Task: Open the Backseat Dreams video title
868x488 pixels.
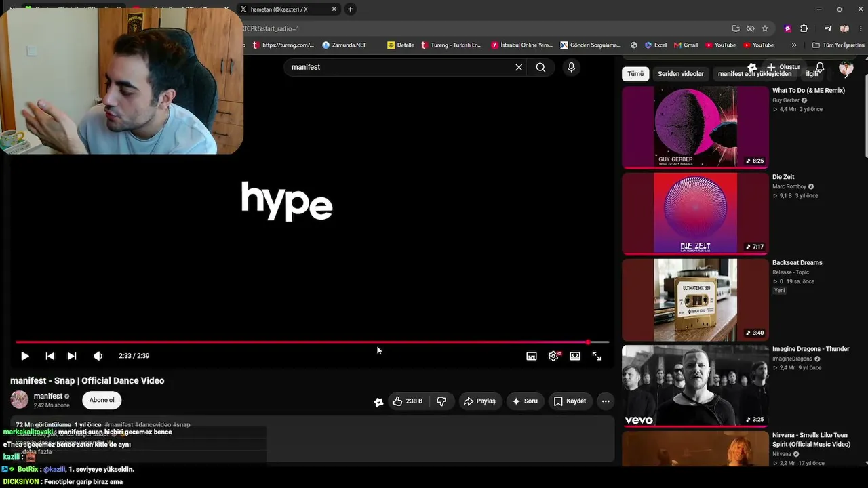Action: pyautogui.click(x=797, y=262)
